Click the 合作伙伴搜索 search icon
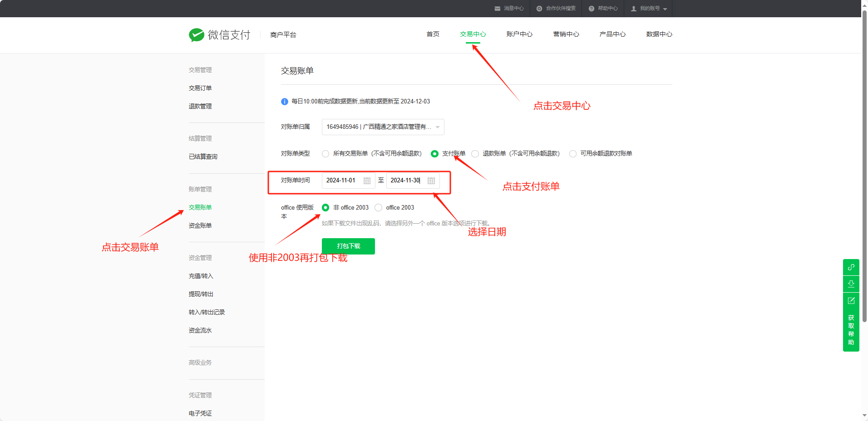Image resolution: width=868 pixels, height=421 pixels. pos(539,9)
